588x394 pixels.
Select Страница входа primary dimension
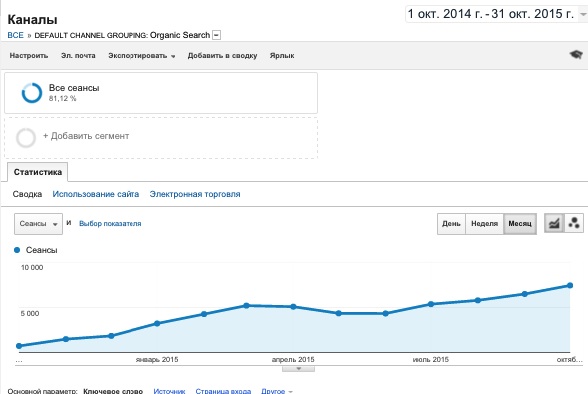[223, 391]
